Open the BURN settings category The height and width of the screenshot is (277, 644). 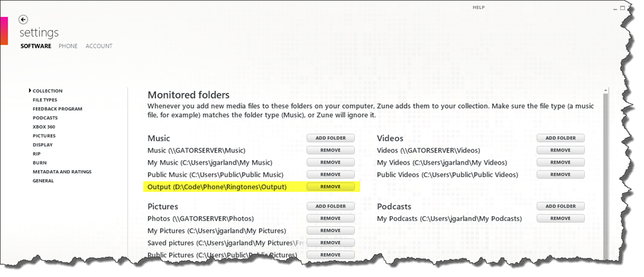(x=39, y=163)
